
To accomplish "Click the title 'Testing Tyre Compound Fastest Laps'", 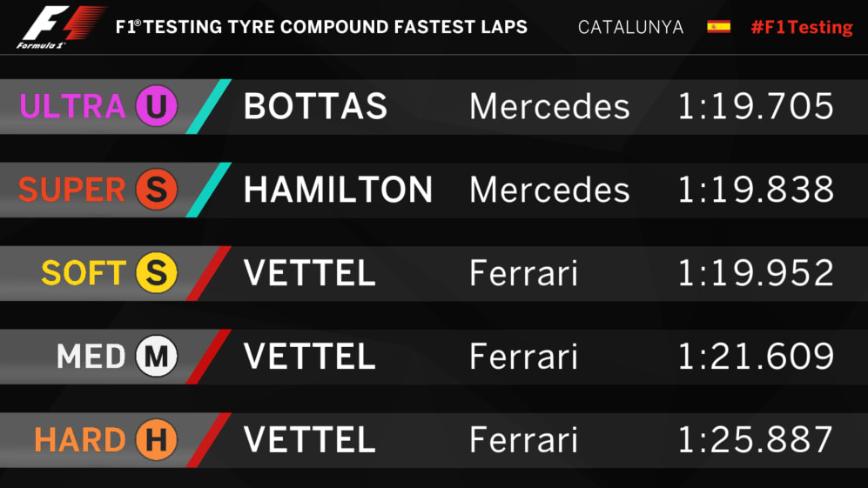I will point(321,27).
